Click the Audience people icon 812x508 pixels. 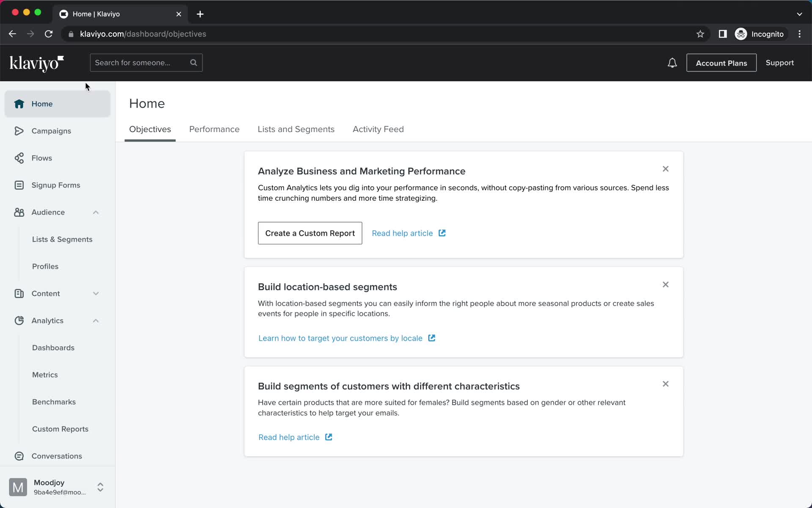coord(19,212)
